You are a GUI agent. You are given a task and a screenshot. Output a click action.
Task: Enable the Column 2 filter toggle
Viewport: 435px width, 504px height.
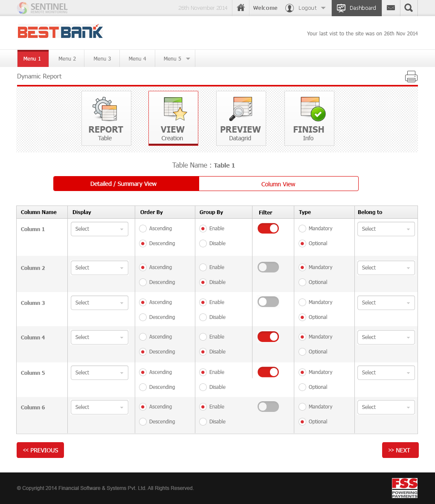(x=268, y=267)
